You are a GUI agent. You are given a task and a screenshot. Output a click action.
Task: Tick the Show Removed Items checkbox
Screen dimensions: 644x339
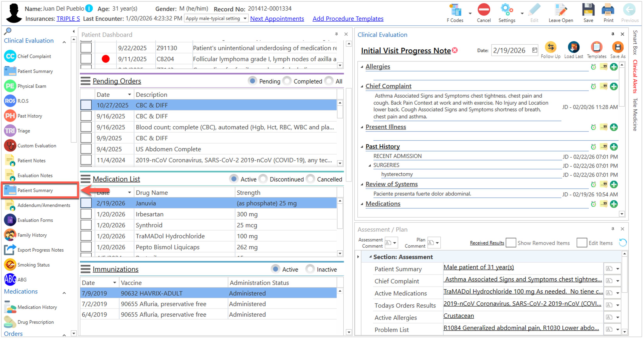click(511, 243)
